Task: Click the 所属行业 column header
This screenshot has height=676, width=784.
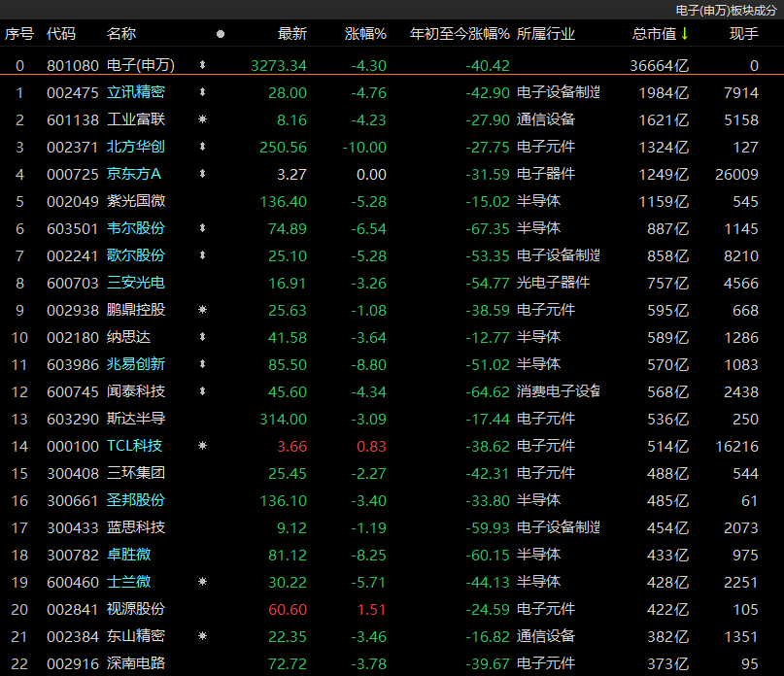Action: pos(546,34)
